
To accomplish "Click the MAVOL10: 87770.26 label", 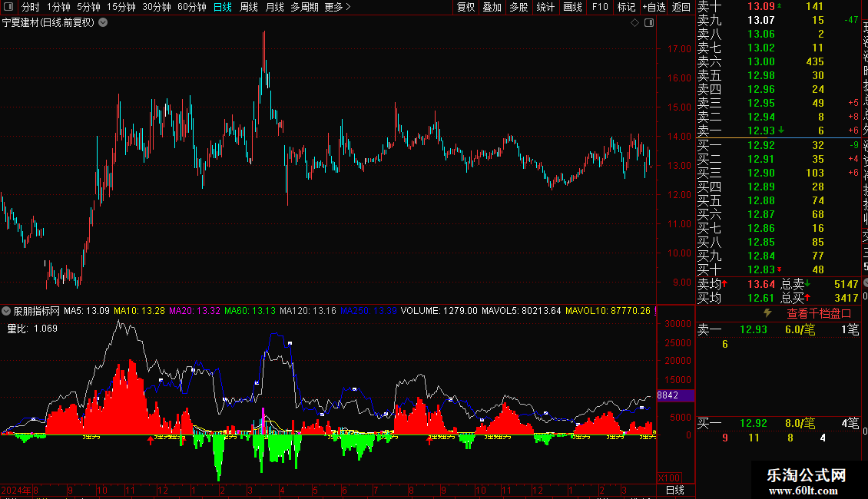I will click(608, 311).
